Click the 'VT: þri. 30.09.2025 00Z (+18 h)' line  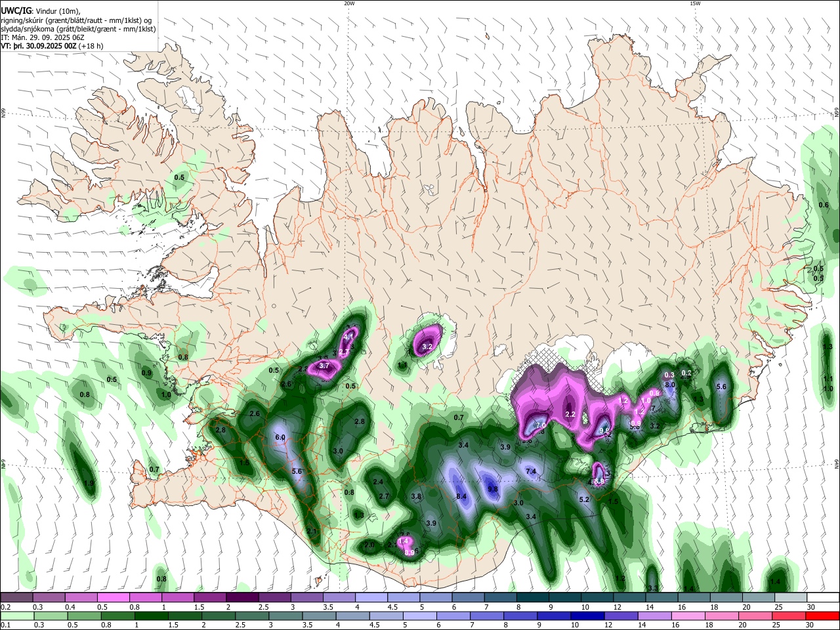click(x=53, y=47)
